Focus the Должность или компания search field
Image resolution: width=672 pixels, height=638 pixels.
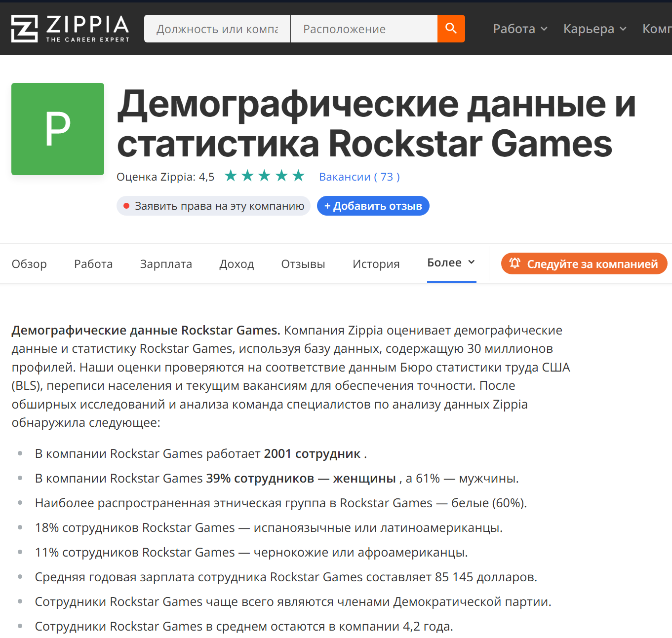pos(217,29)
